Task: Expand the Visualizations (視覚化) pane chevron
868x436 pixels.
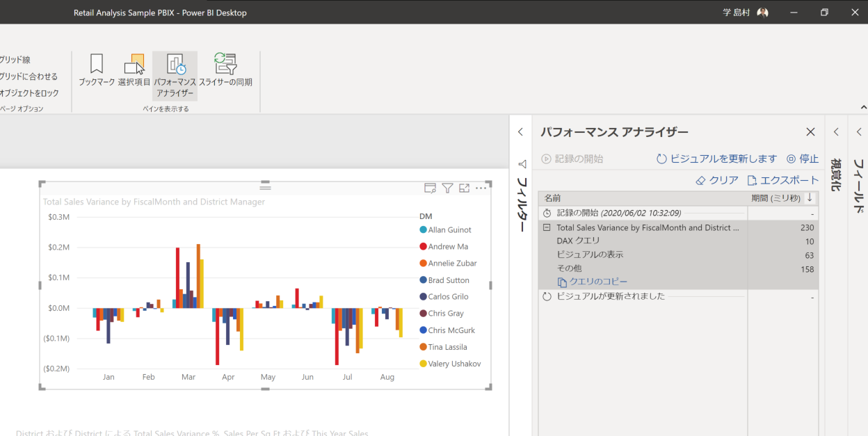Action: click(x=836, y=131)
